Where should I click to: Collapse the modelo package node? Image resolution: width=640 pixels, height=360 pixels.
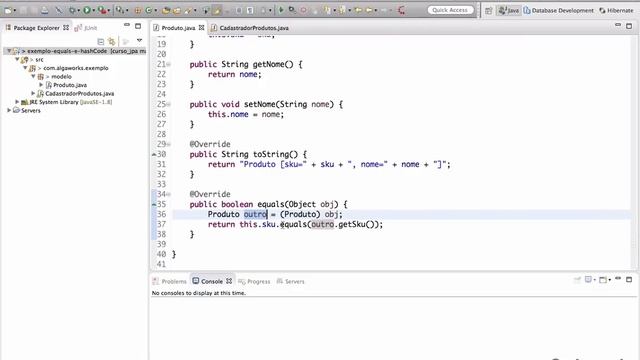click(33, 76)
